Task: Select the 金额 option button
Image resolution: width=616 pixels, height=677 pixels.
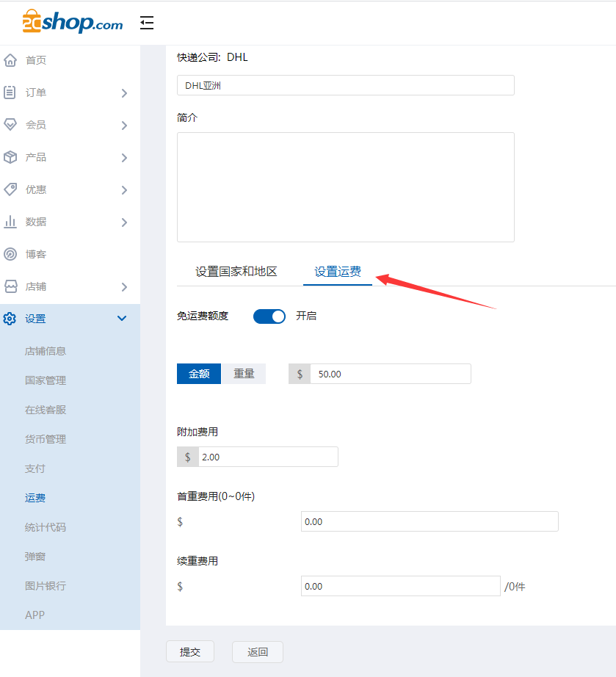Action: (199, 374)
